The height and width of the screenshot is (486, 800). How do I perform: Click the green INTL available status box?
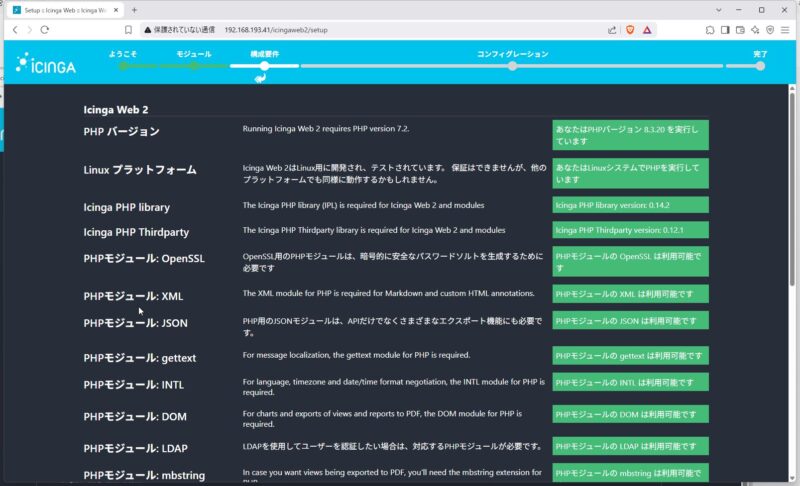point(630,382)
